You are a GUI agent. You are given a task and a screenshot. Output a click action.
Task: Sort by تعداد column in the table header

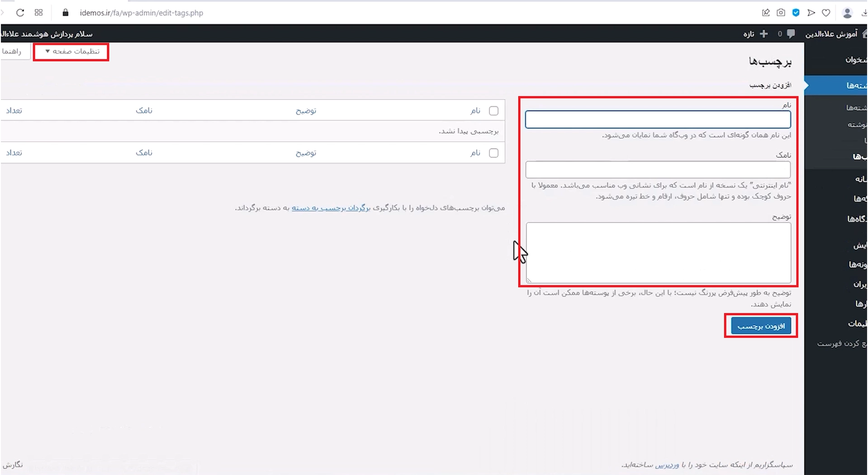coord(14,111)
